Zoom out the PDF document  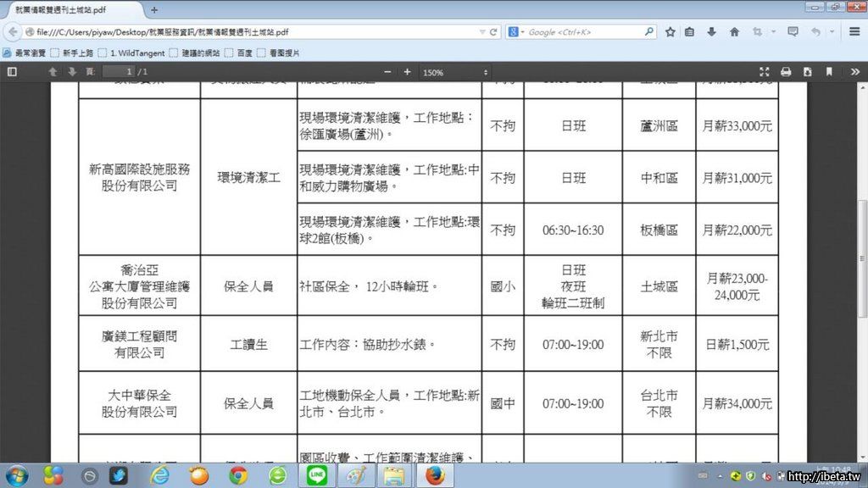(387, 72)
